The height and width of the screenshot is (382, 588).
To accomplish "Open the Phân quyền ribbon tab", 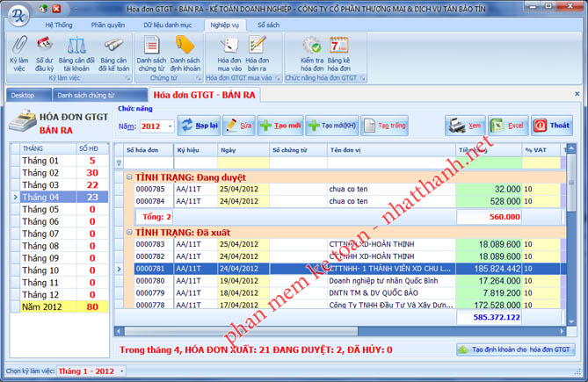I will 108,25.
